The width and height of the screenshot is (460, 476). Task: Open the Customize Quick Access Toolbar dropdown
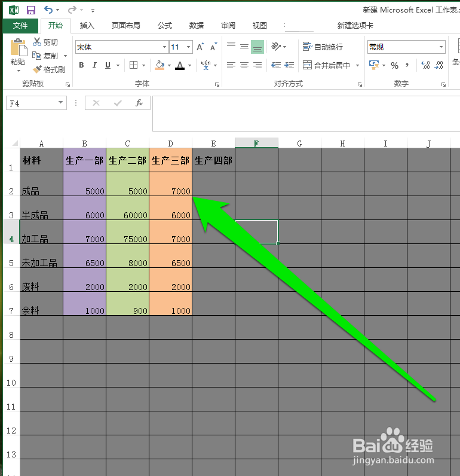pyautogui.click(x=93, y=11)
